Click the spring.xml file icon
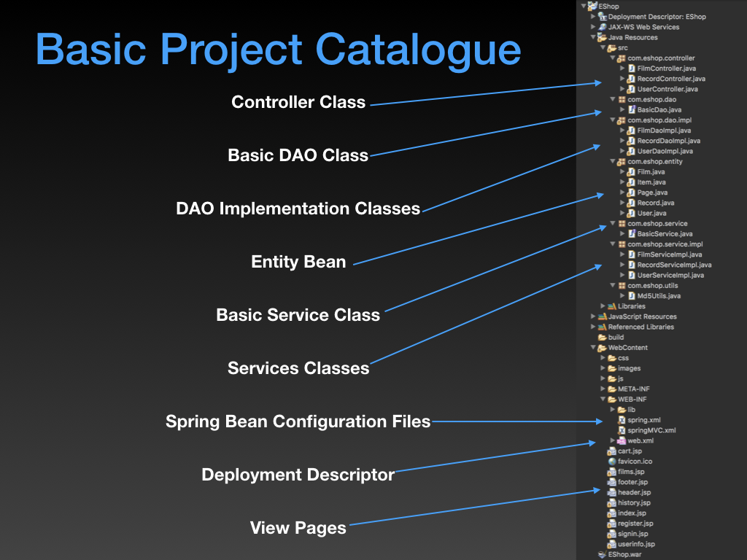Image resolution: width=747 pixels, height=560 pixels. [622, 420]
